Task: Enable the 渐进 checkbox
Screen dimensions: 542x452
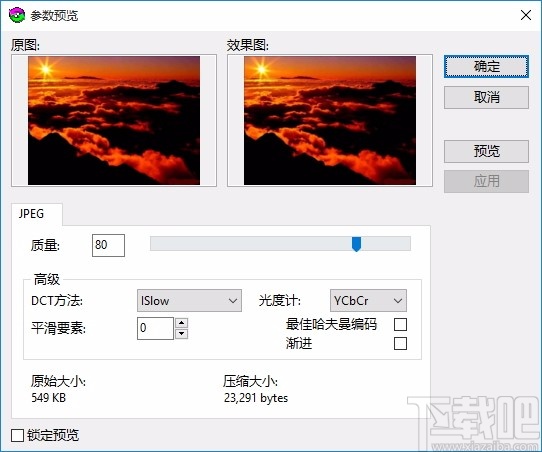Action: pos(400,344)
